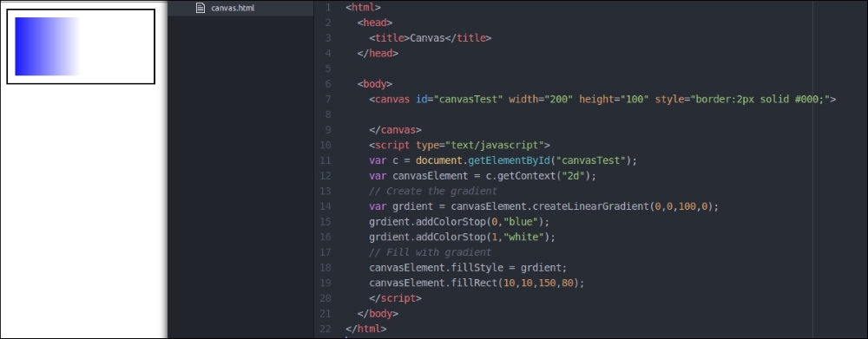Open canvas.html in the file tree
This screenshot has width=868, height=339.
pyautogui.click(x=233, y=9)
